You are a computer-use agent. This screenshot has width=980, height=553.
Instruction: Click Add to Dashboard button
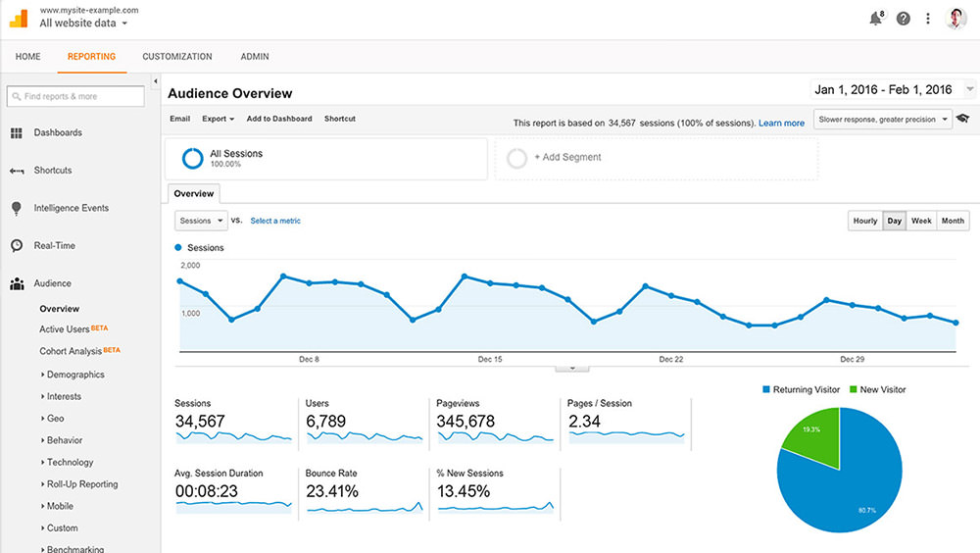279,119
